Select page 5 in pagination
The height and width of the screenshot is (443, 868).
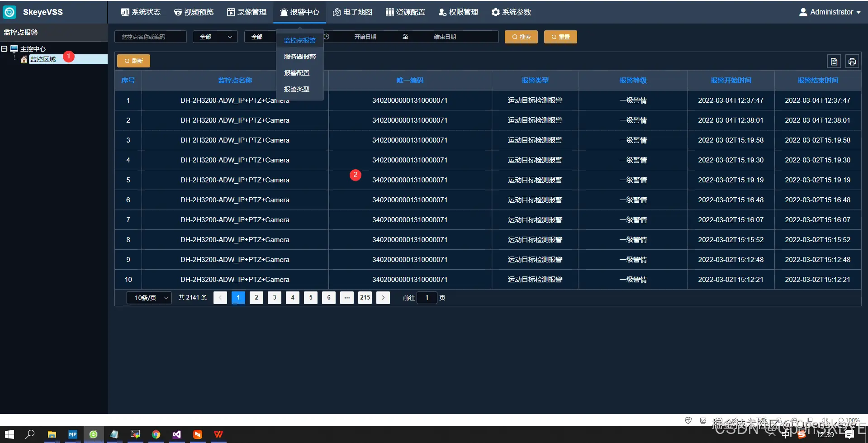click(x=311, y=298)
